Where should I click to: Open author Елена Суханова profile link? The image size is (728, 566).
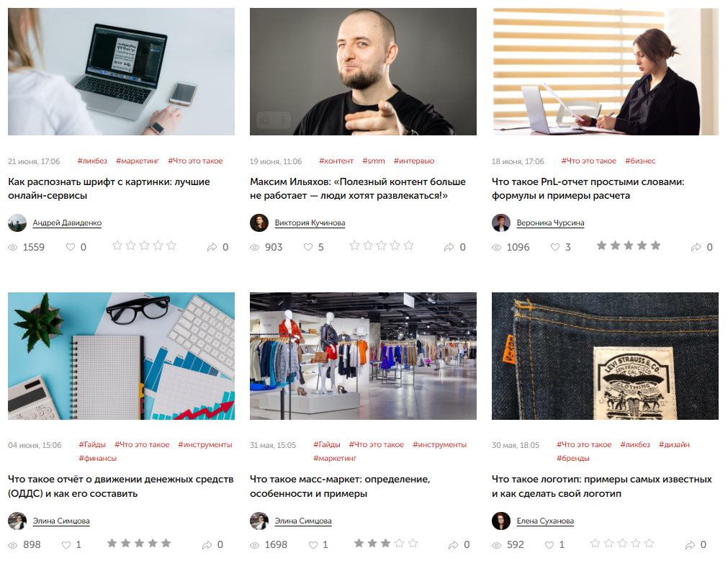545,521
